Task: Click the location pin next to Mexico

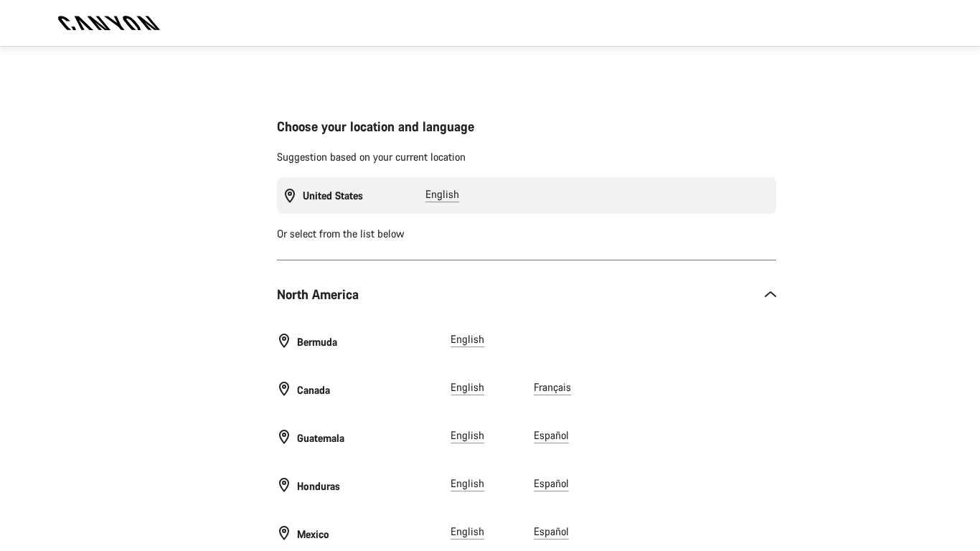Action: (x=284, y=533)
